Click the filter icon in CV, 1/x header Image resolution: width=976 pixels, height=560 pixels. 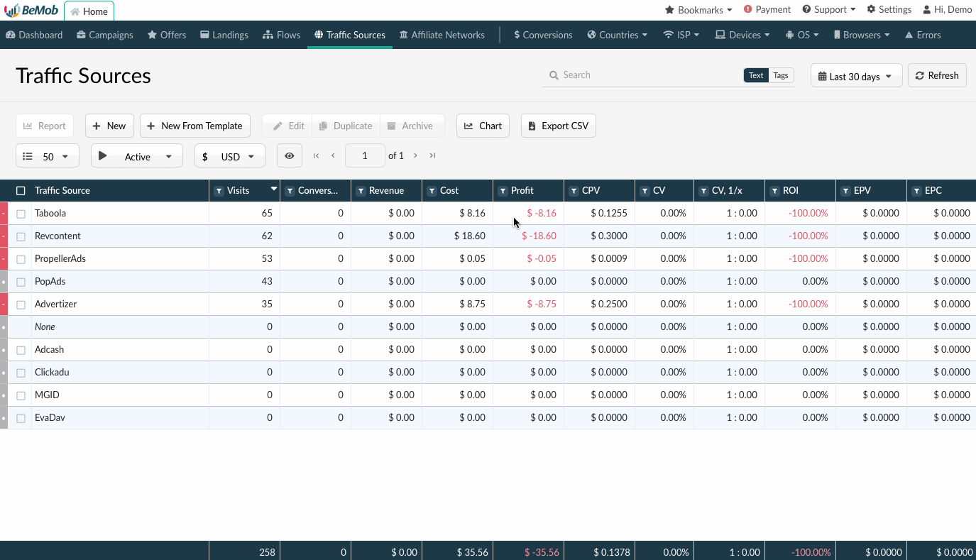[x=703, y=191]
